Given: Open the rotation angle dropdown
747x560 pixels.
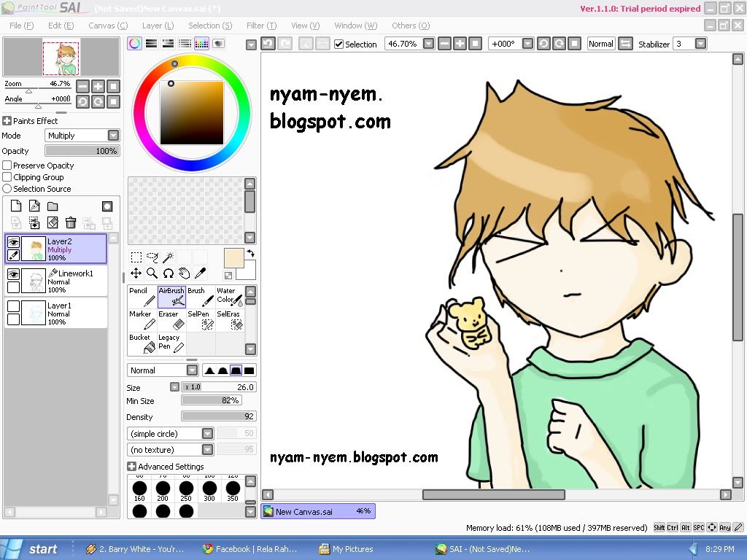Looking at the screenshot, I should click(527, 44).
